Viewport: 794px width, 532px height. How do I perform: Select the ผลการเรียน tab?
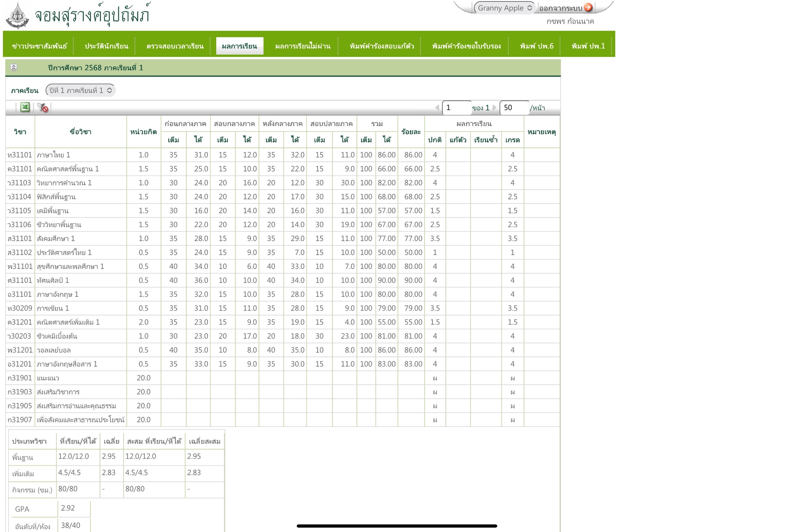pyautogui.click(x=239, y=46)
